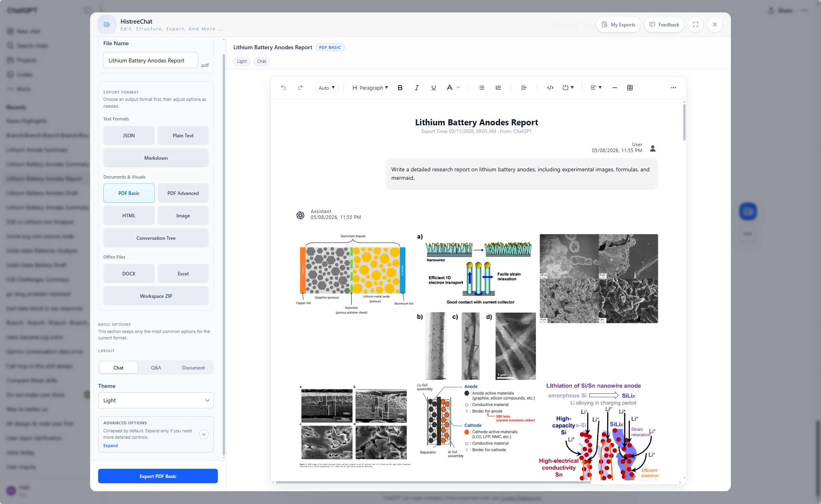Insert numbered list
Image resolution: width=821 pixels, height=504 pixels.
[x=498, y=88]
